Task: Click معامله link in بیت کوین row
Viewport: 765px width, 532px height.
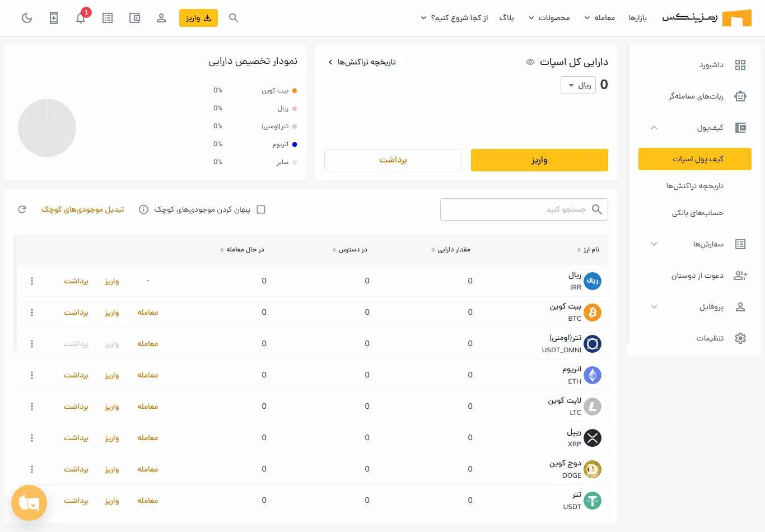Action: [148, 312]
